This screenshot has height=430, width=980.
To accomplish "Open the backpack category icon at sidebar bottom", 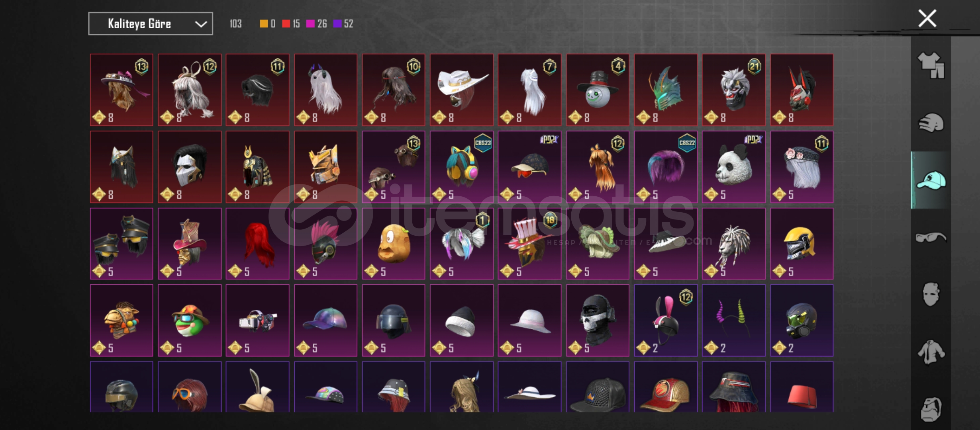I will pyautogui.click(x=931, y=409).
